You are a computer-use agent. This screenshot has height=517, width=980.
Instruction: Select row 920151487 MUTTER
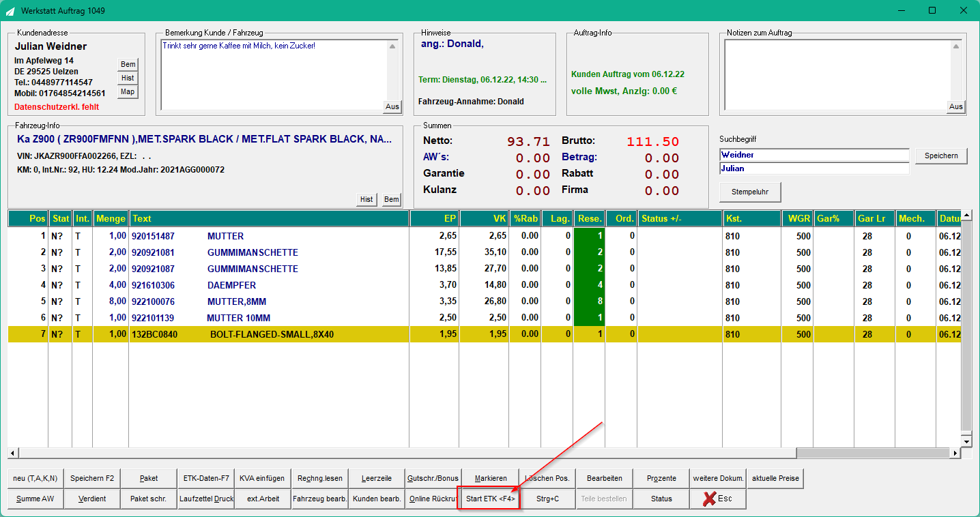pyautogui.click(x=485, y=236)
